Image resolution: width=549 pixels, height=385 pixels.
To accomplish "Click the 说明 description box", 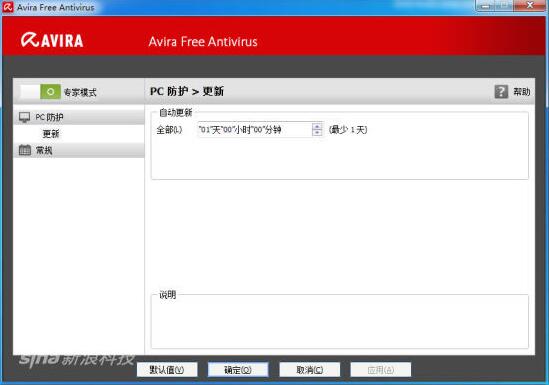I will pyautogui.click(x=340, y=322).
